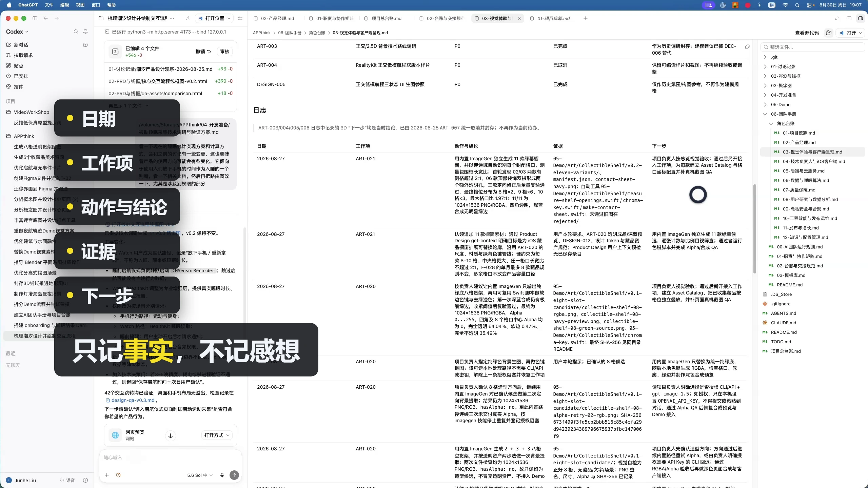
Task: Go back with the left arrow
Action: (x=46, y=18)
